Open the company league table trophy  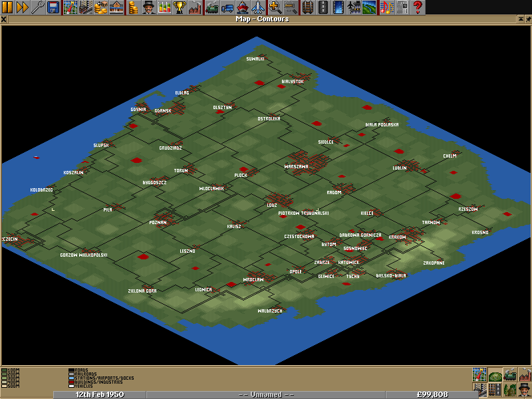[x=179, y=7]
